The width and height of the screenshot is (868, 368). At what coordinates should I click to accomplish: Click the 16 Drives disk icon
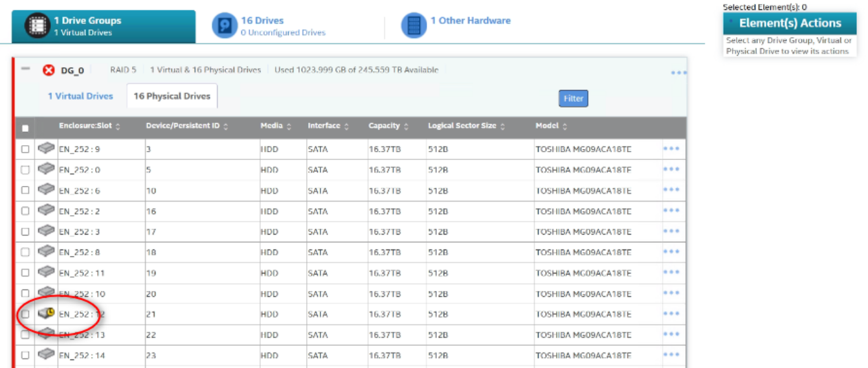pyautogui.click(x=225, y=26)
